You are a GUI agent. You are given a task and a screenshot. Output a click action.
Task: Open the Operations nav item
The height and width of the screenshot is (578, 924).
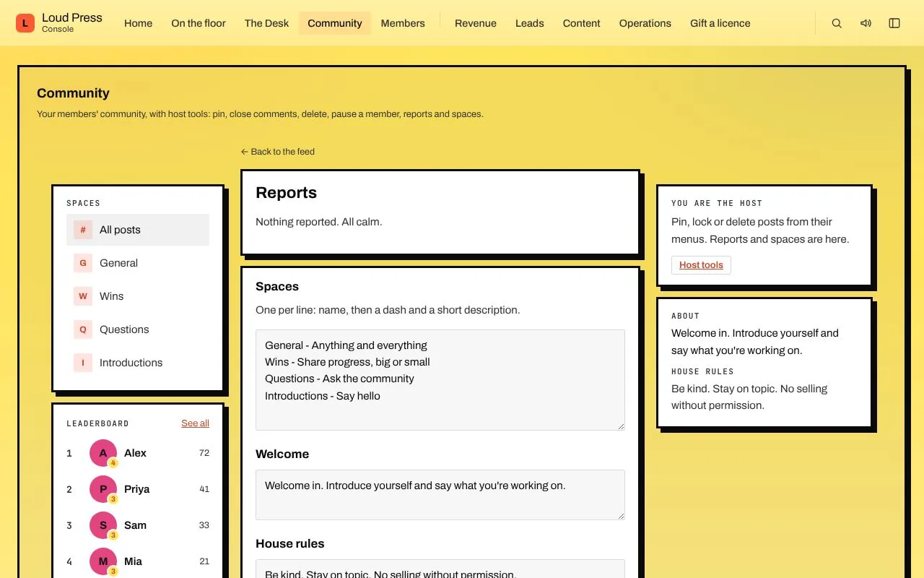click(645, 23)
